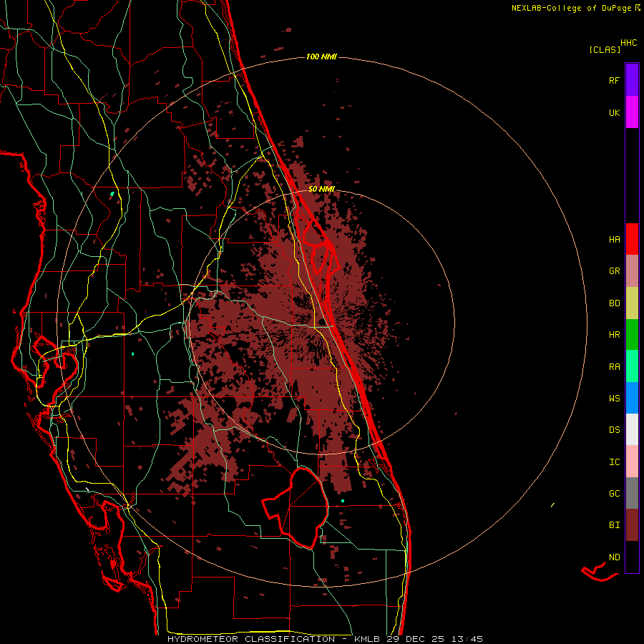Pick the RA light green legend swatch
This screenshot has height=644, width=644.
click(x=632, y=366)
